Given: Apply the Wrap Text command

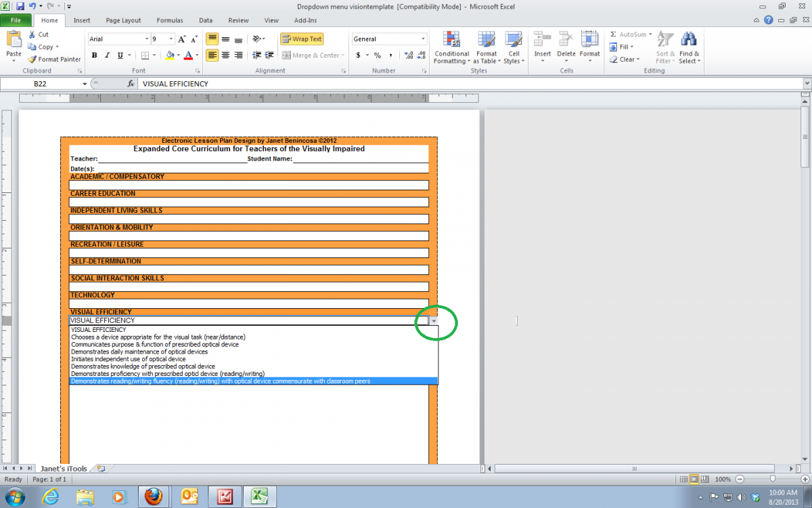Looking at the screenshot, I should click(301, 39).
